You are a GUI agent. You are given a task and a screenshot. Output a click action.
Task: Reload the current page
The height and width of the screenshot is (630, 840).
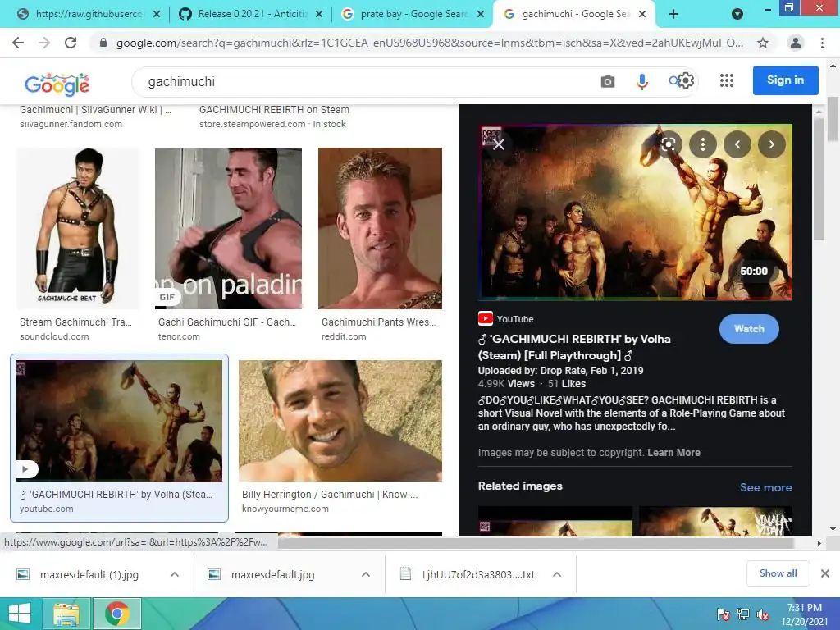coord(71,43)
